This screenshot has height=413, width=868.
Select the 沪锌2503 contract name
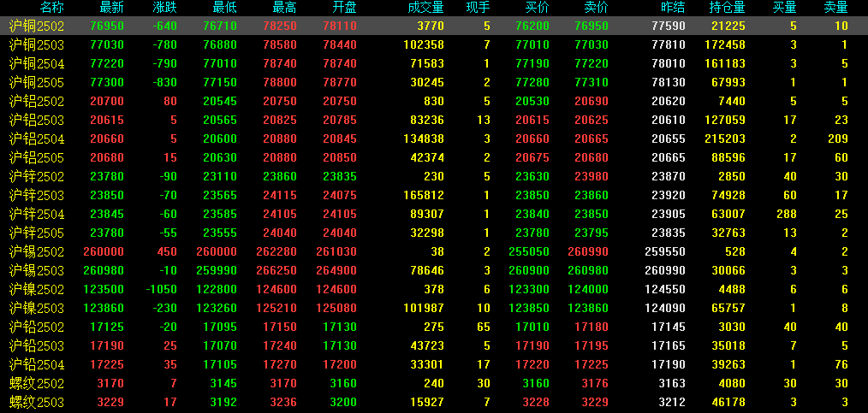[37, 195]
